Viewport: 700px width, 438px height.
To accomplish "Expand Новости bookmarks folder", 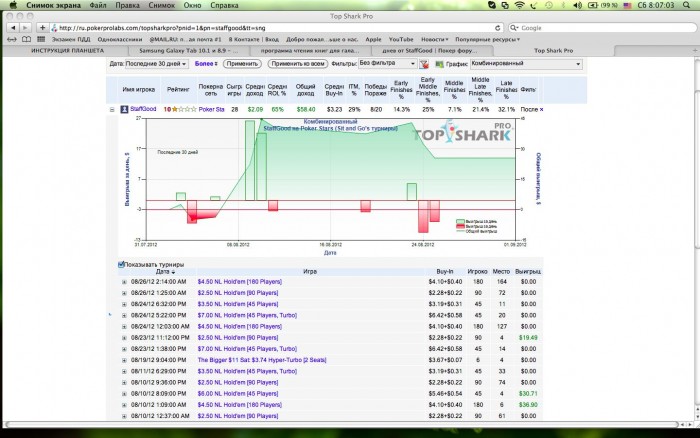I will 434,39.
